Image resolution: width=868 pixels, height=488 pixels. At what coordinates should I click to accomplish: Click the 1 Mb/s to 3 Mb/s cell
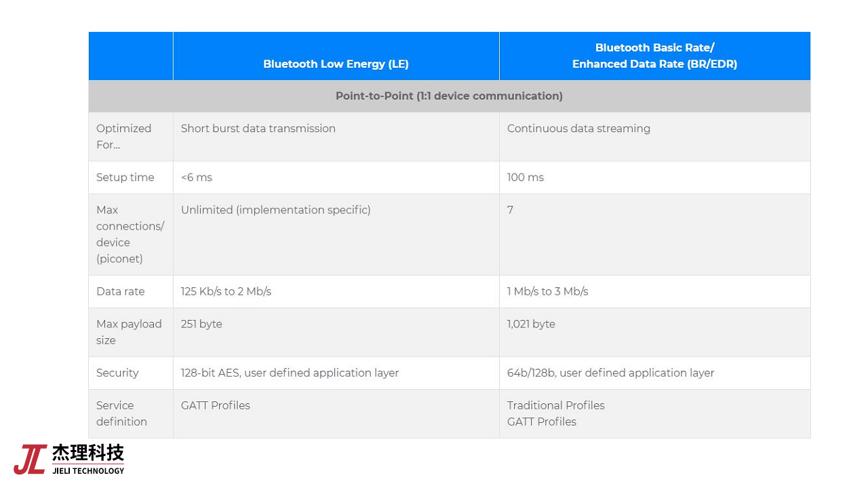tap(547, 291)
